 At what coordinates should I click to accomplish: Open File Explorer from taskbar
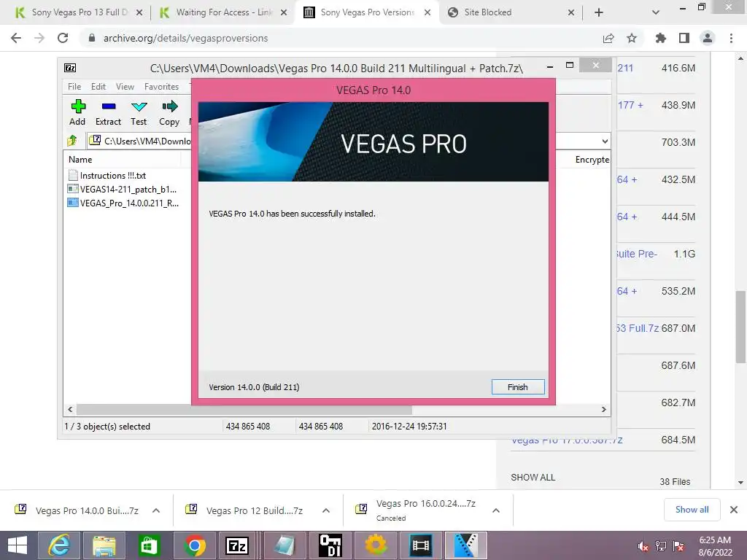[104, 545]
